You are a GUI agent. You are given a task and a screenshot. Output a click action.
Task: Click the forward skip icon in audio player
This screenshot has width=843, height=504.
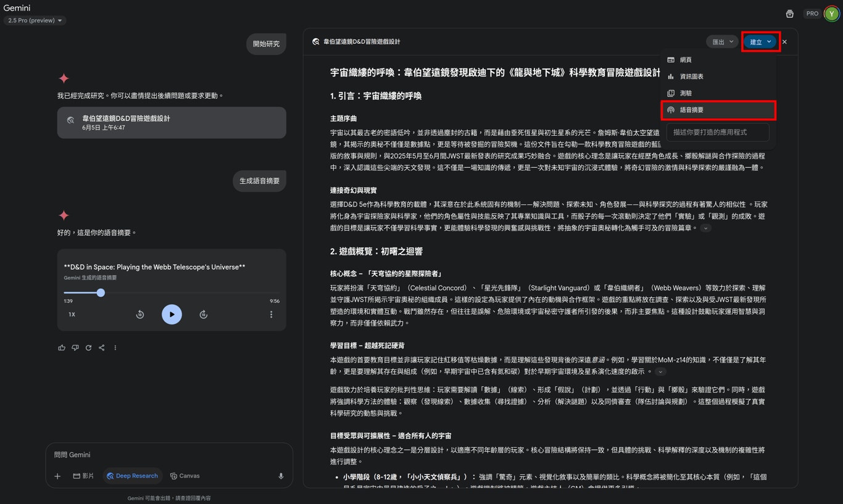click(204, 315)
